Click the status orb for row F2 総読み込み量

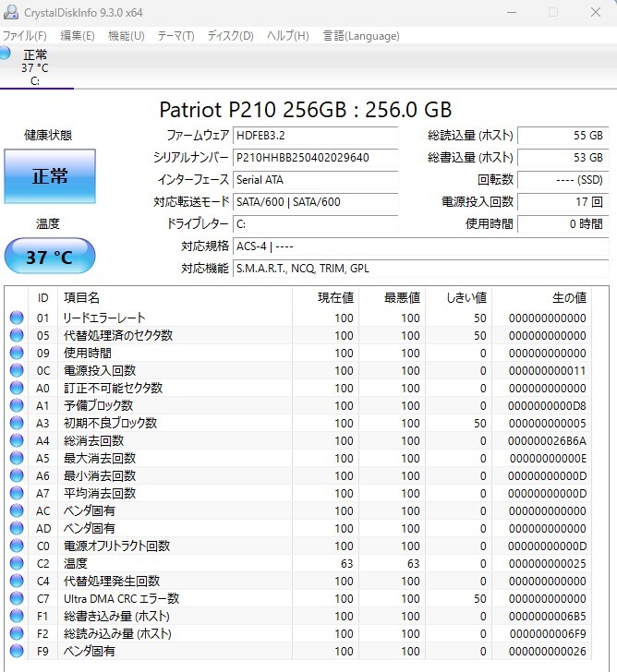coord(17,633)
